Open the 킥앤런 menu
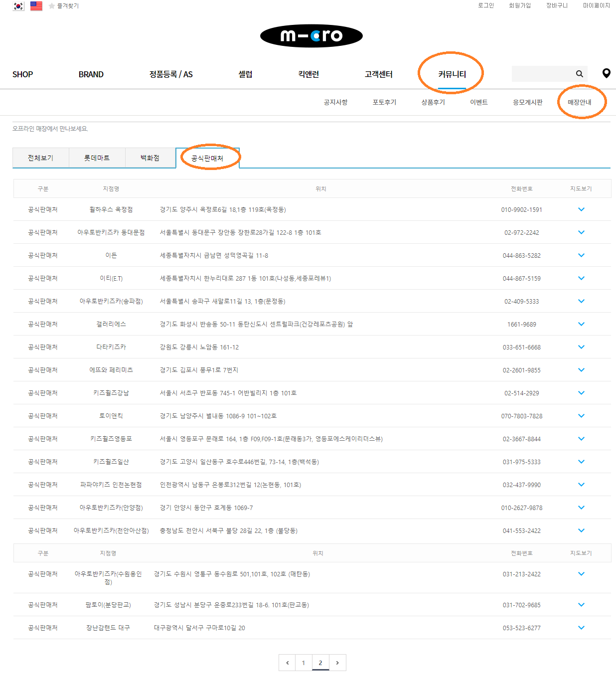This screenshot has width=616, height=693. coord(308,74)
